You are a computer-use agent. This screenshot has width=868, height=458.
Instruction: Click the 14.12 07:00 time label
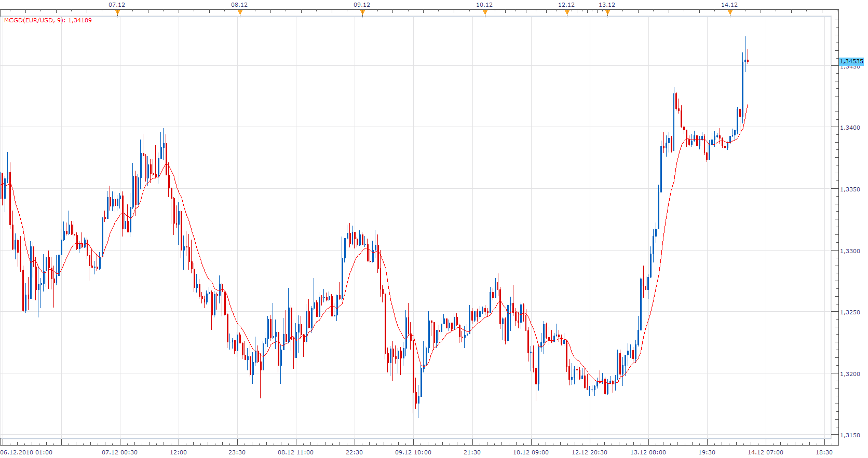pyautogui.click(x=765, y=452)
